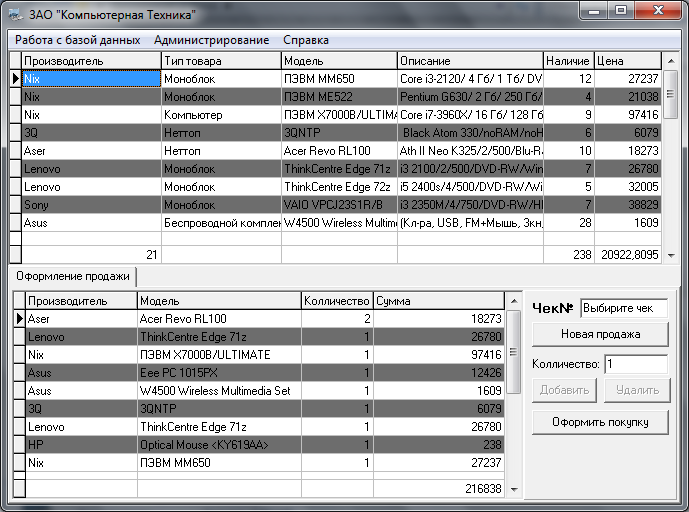Click the Оформить покупку button
The image size is (689, 512).
click(x=600, y=422)
